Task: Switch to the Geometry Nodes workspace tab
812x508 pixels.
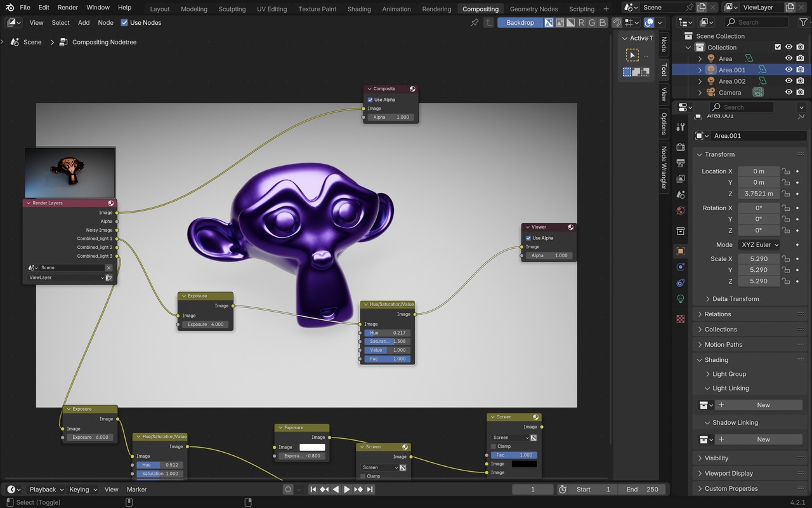Action: pos(534,9)
